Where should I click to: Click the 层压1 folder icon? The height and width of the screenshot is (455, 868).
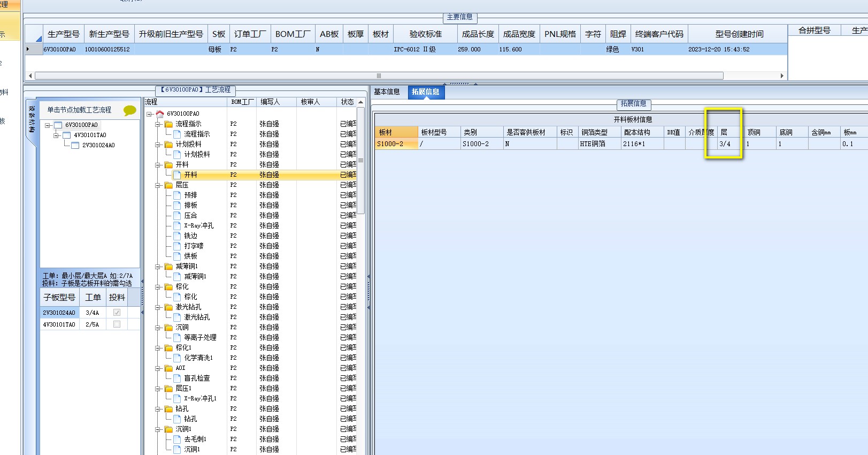pos(169,388)
